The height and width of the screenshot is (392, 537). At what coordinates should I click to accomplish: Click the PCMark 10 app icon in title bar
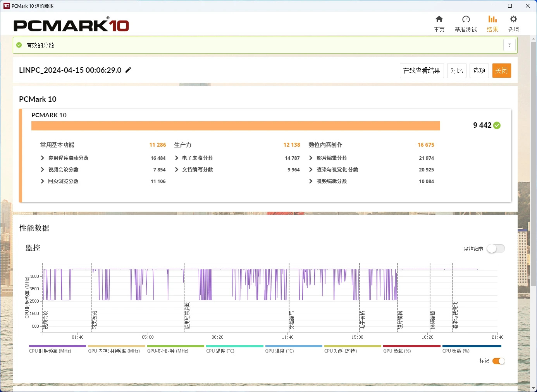pyautogui.click(x=6, y=6)
